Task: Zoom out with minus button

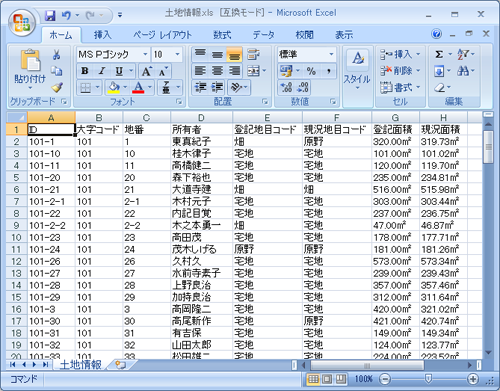Action: pos(385,379)
